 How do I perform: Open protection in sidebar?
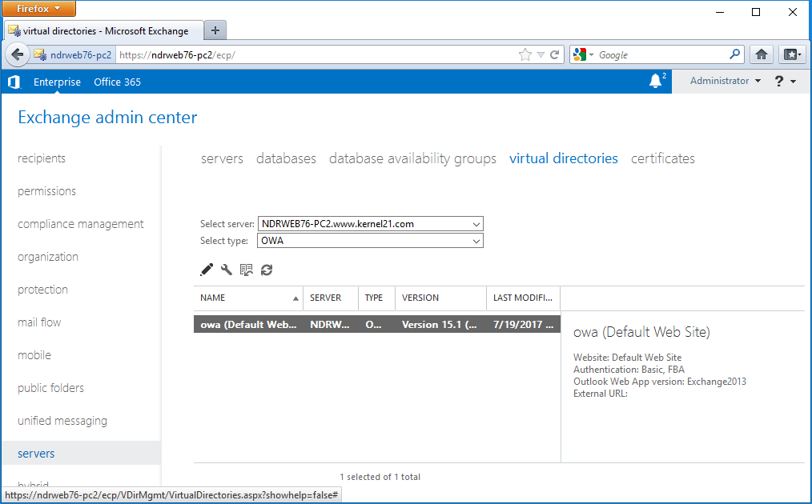(42, 290)
